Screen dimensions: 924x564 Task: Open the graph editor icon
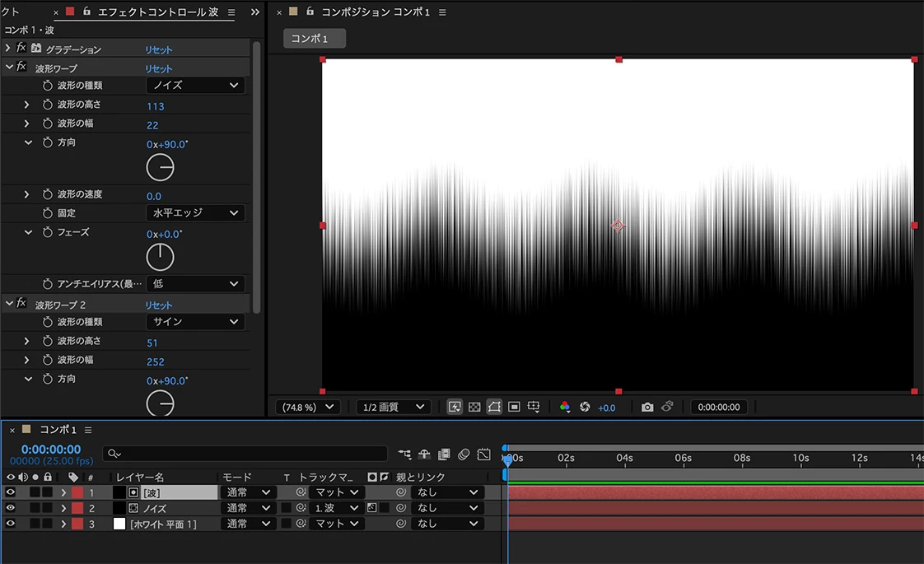483,454
